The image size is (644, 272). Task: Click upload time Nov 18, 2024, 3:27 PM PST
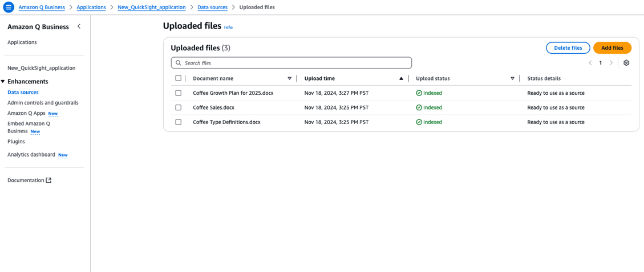click(x=337, y=93)
